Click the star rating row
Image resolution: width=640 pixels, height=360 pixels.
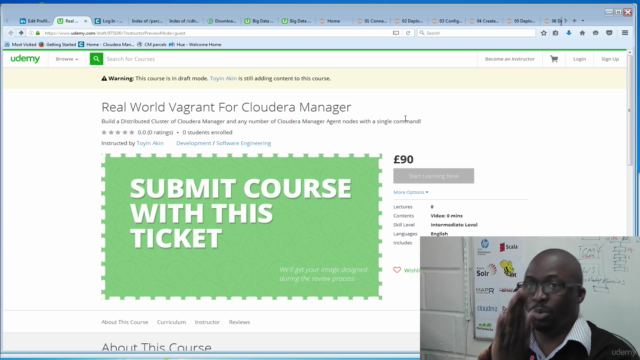tap(118, 132)
